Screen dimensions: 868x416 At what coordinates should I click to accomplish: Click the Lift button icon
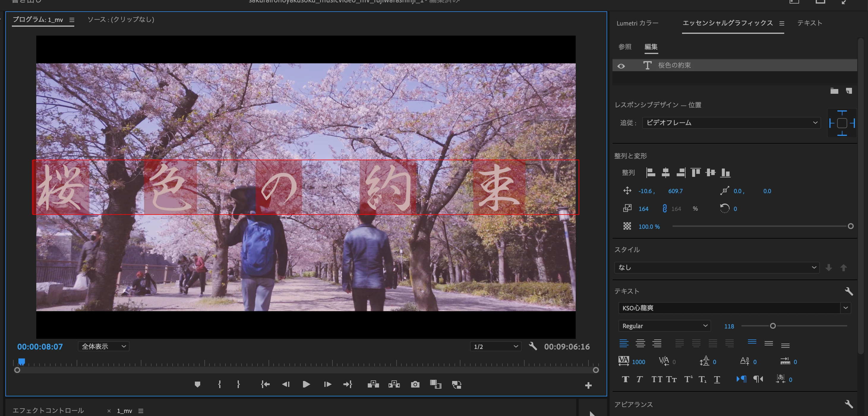point(373,384)
